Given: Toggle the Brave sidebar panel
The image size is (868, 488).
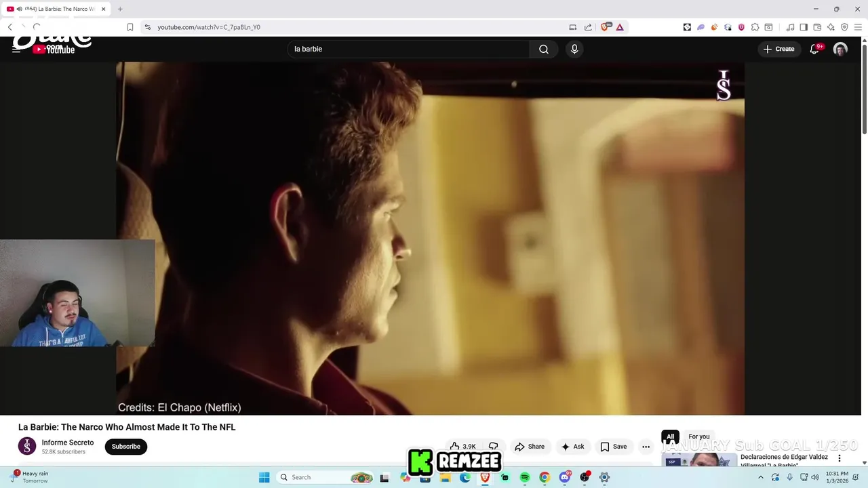Looking at the screenshot, I should [804, 27].
